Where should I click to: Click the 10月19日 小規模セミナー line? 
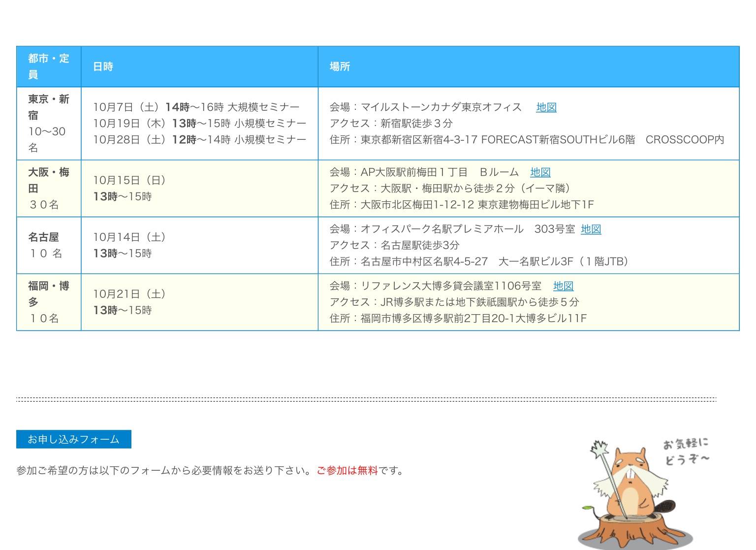coord(199,124)
